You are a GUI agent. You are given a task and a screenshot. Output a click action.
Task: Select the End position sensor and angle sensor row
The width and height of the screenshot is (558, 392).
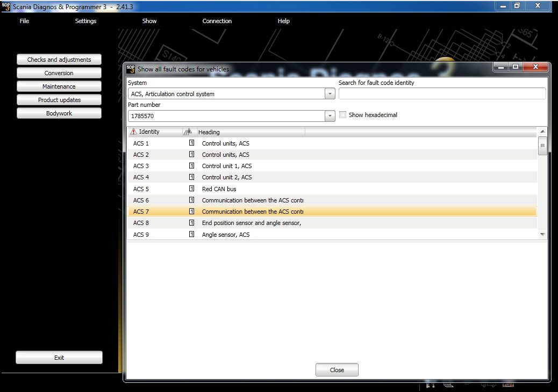(332, 223)
